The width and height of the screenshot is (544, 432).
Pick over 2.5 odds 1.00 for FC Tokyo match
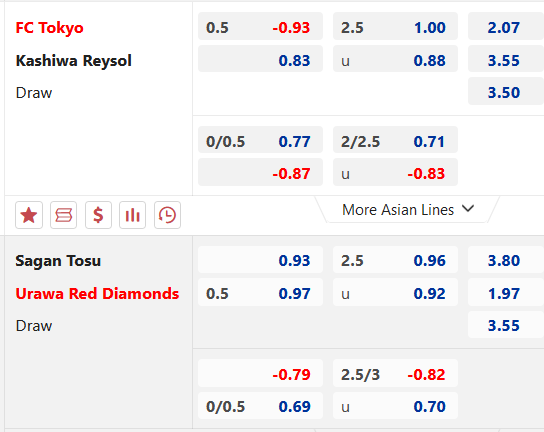click(395, 27)
